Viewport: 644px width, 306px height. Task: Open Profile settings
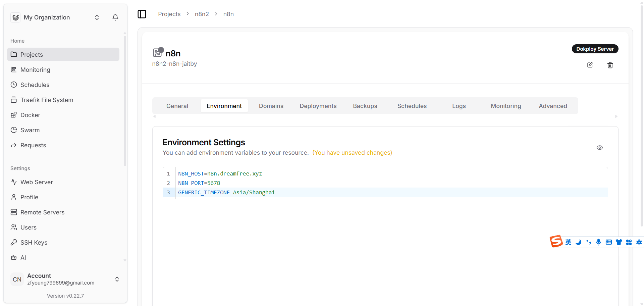[x=63, y=197]
